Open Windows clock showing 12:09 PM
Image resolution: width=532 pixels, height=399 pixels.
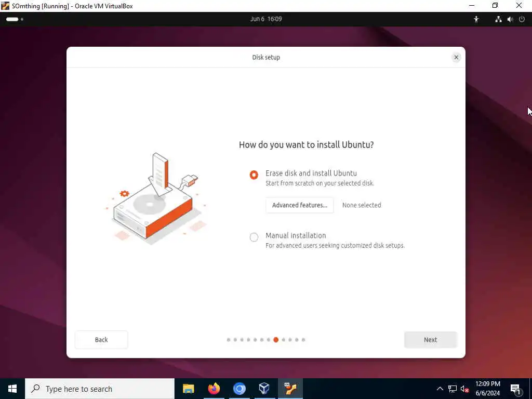tap(487, 389)
